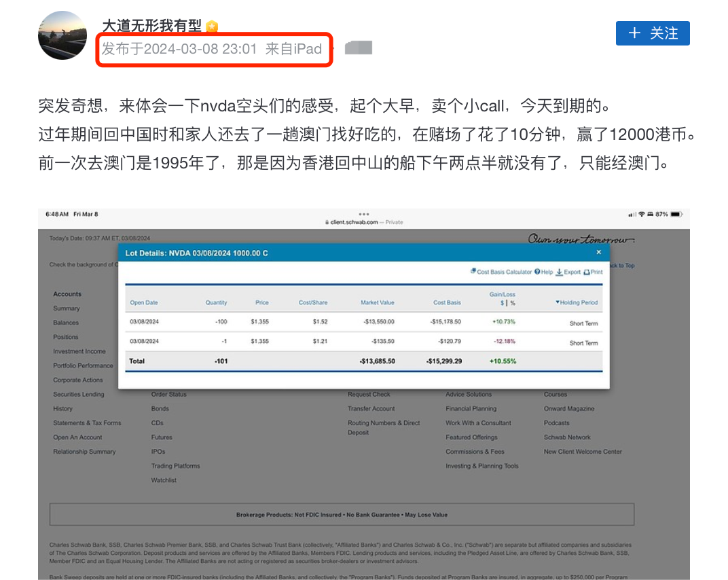The width and height of the screenshot is (728, 580).
Task: Open the Cost Basis Calculator
Action: click(504, 272)
